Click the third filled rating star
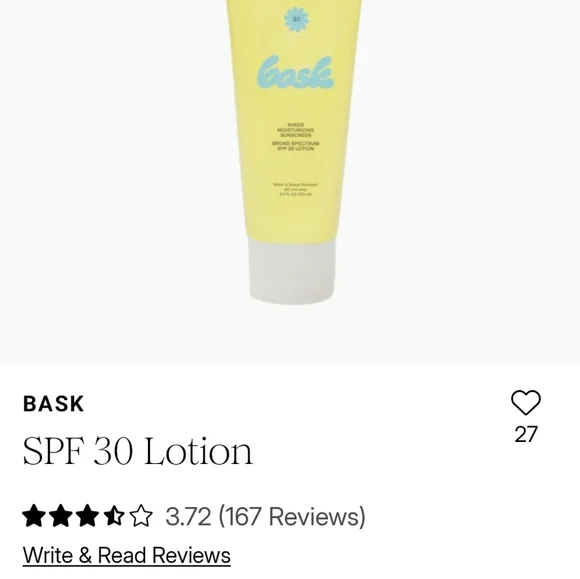 [88, 516]
